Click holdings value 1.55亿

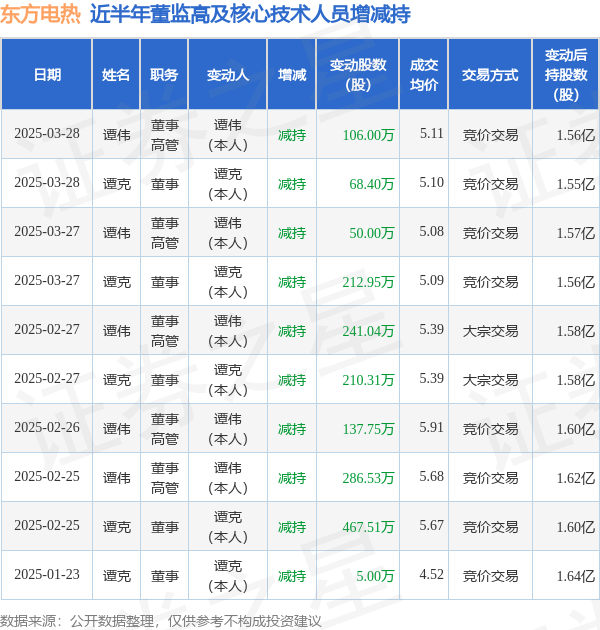coord(575,184)
